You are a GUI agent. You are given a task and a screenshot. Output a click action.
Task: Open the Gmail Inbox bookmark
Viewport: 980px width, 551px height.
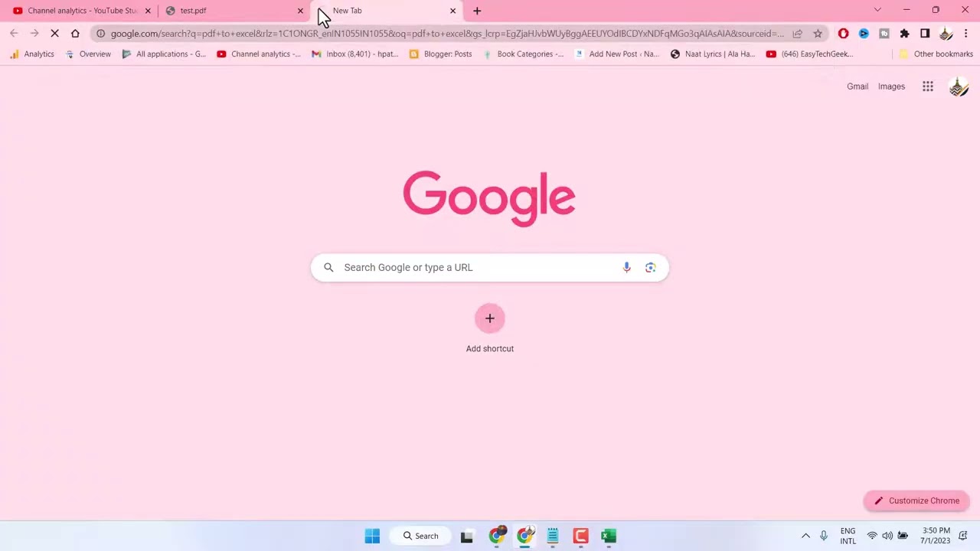(355, 54)
